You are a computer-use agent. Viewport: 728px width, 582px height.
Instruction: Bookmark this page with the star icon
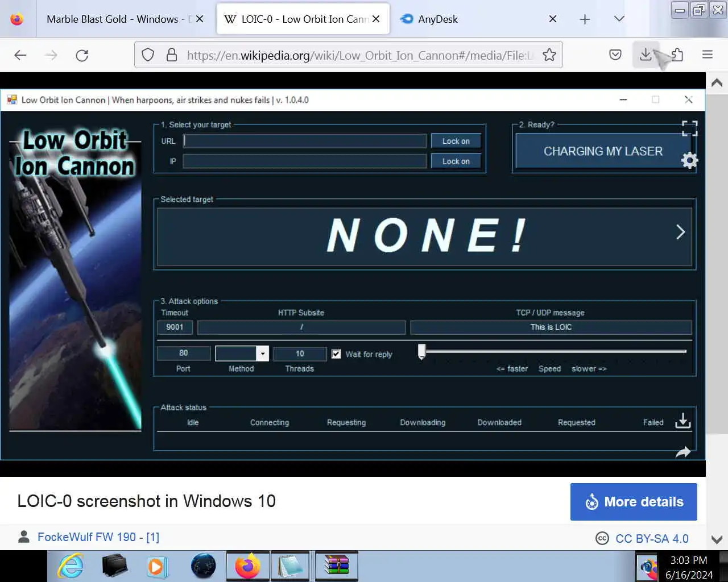click(549, 55)
